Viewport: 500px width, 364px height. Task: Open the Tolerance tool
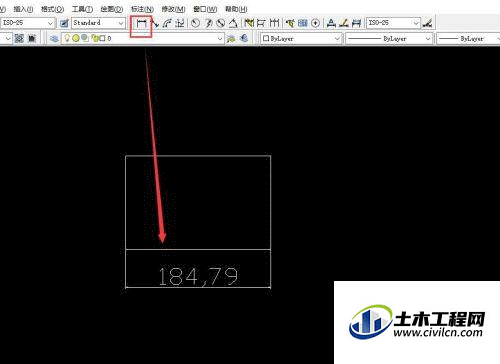tap(303, 23)
